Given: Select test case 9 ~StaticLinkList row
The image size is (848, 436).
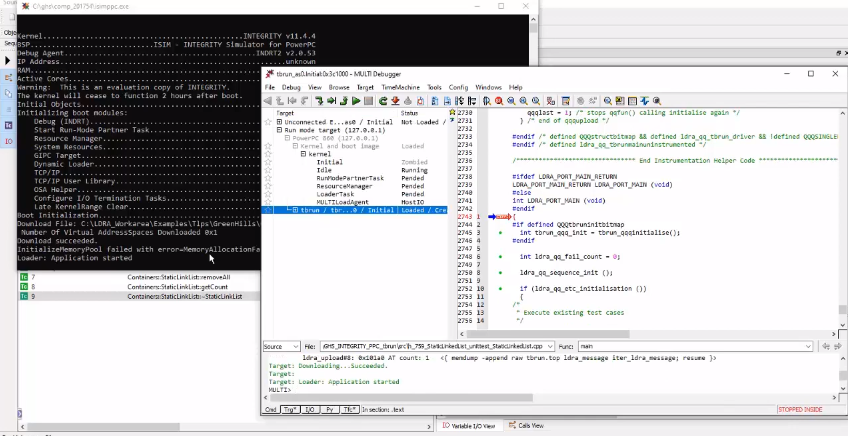Looking at the screenshot, I should tap(139, 296).
